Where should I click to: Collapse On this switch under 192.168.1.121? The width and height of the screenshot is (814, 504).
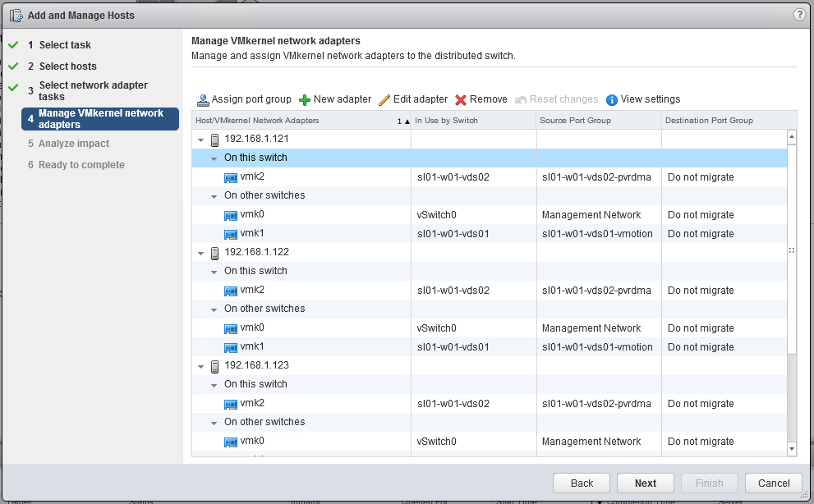pyautogui.click(x=214, y=158)
